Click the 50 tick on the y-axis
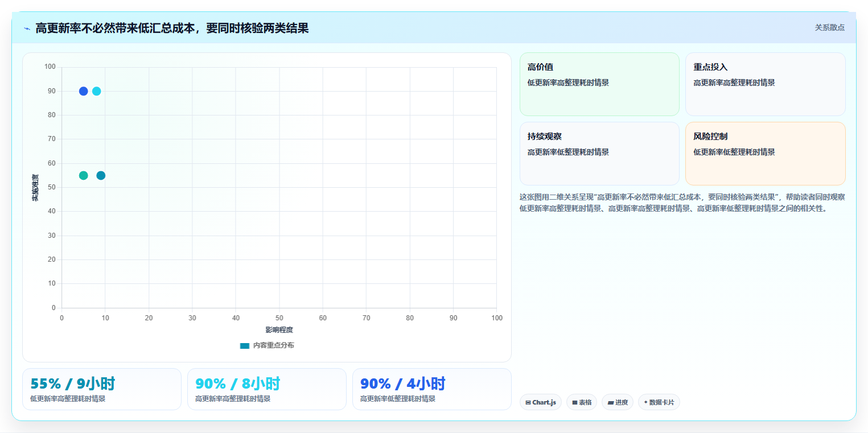 tap(52, 187)
